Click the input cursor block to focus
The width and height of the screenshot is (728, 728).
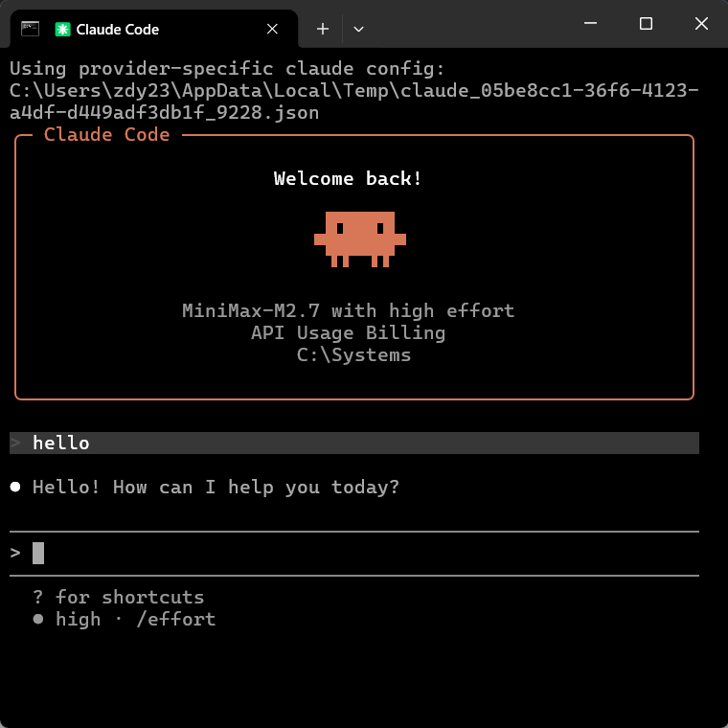tap(38, 553)
